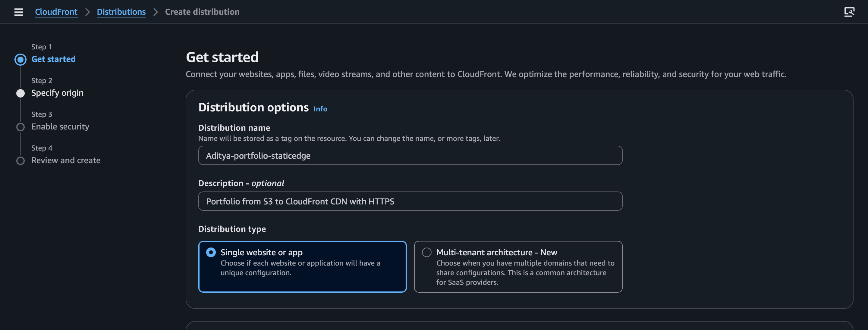Click the Step 1 active circle indicator
This screenshot has width=868, height=330.
coord(20,60)
